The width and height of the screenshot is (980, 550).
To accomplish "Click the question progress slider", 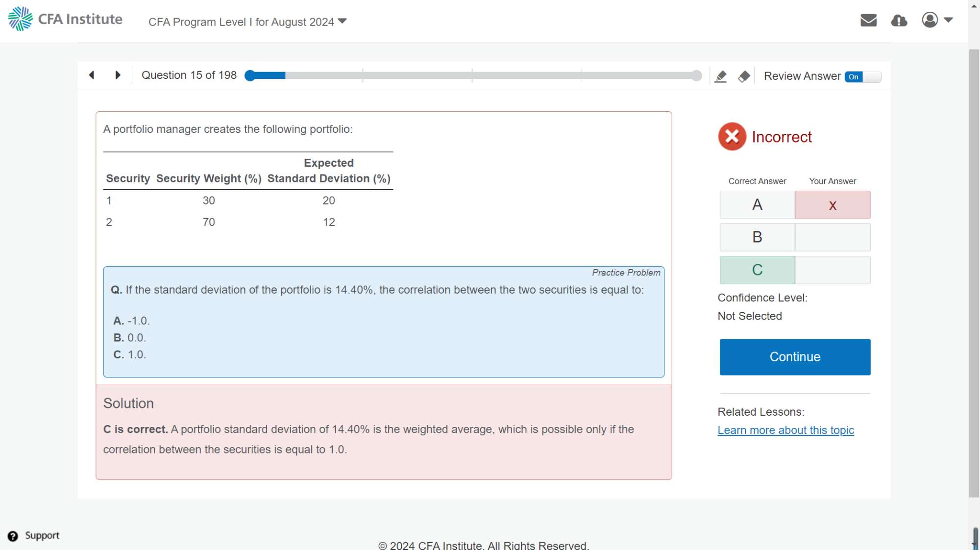I will pyautogui.click(x=473, y=75).
